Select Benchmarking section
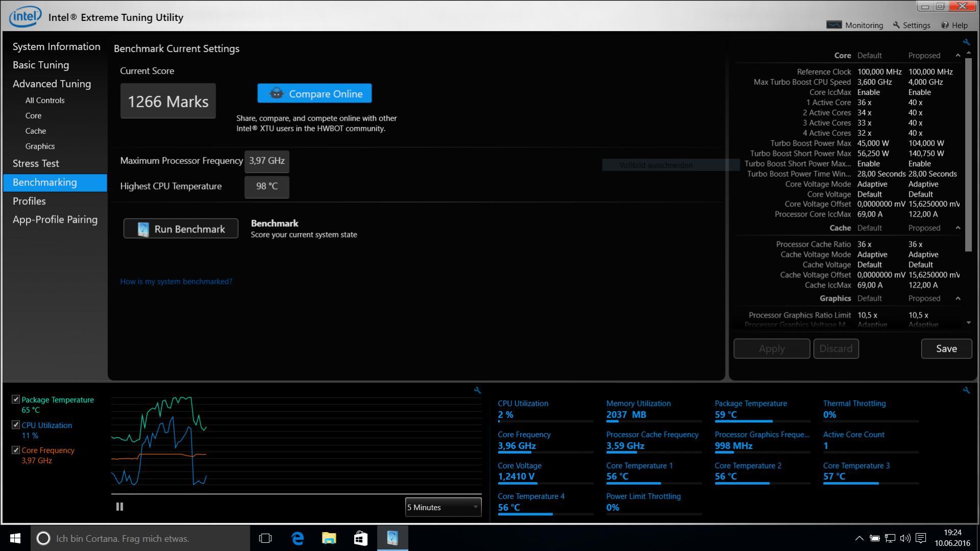The width and height of the screenshot is (980, 551). pos(55,182)
